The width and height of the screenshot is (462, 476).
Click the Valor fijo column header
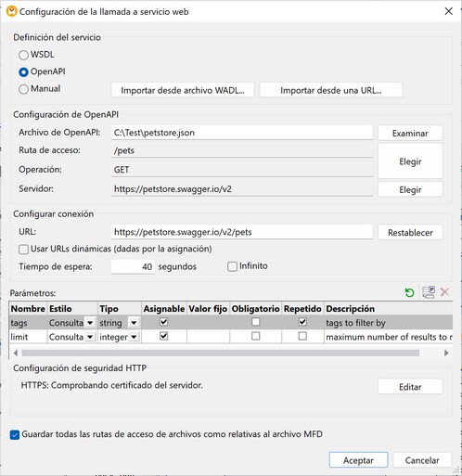208,309
